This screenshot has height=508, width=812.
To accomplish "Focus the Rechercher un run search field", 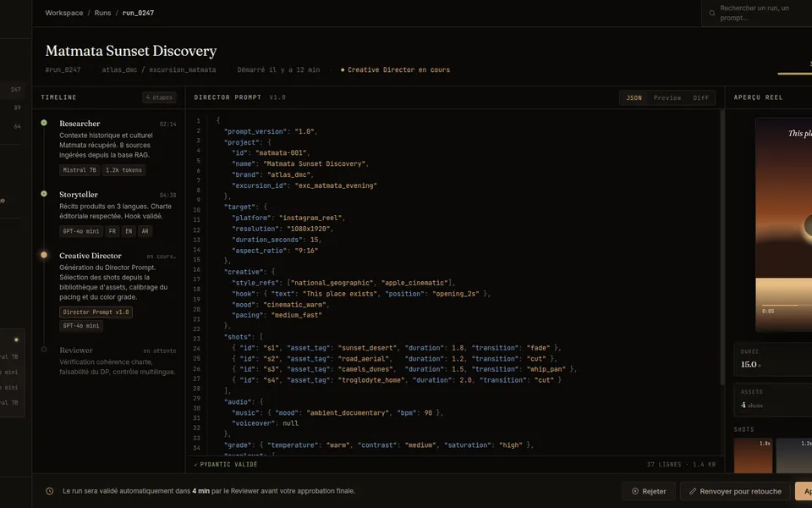I will tap(756, 13).
